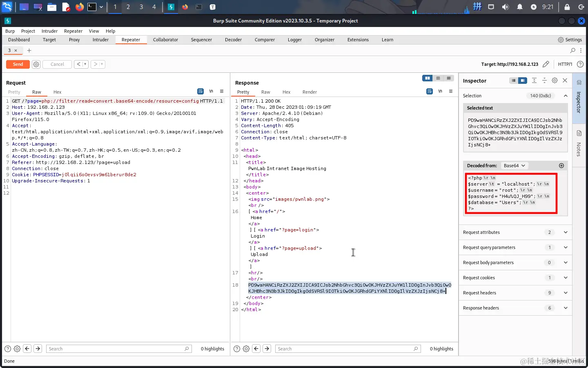588x368 pixels.
Task: Edit target using the pencil icon
Action: click(546, 64)
